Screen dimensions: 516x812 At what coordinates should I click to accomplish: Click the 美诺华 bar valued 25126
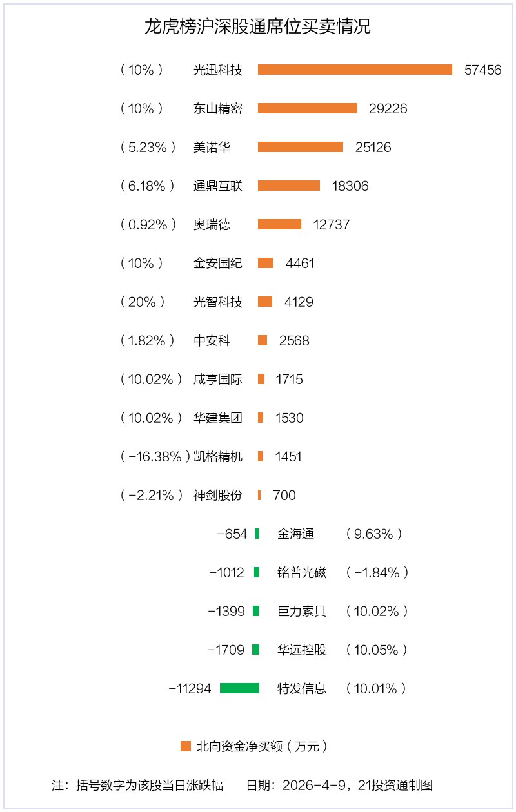pyautogui.click(x=301, y=147)
